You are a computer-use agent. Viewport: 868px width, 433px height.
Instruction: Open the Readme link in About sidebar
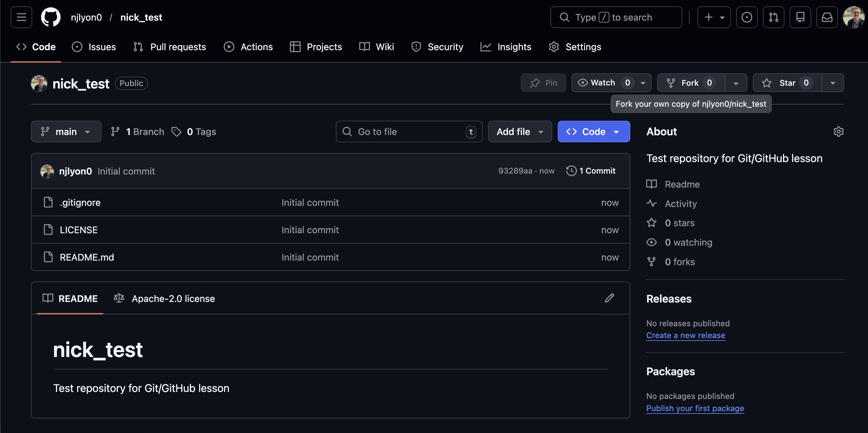(673, 184)
